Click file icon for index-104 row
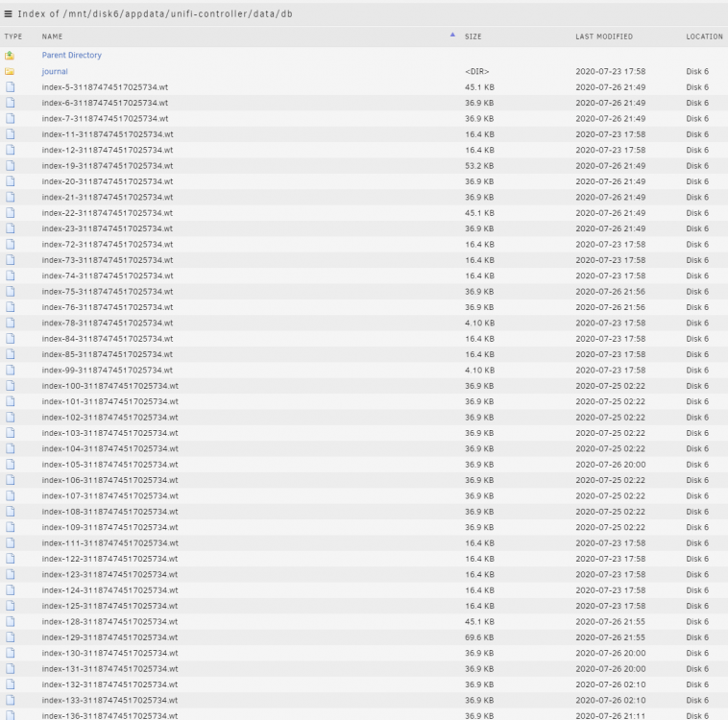 pyautogui.click(x=11, y=449)
